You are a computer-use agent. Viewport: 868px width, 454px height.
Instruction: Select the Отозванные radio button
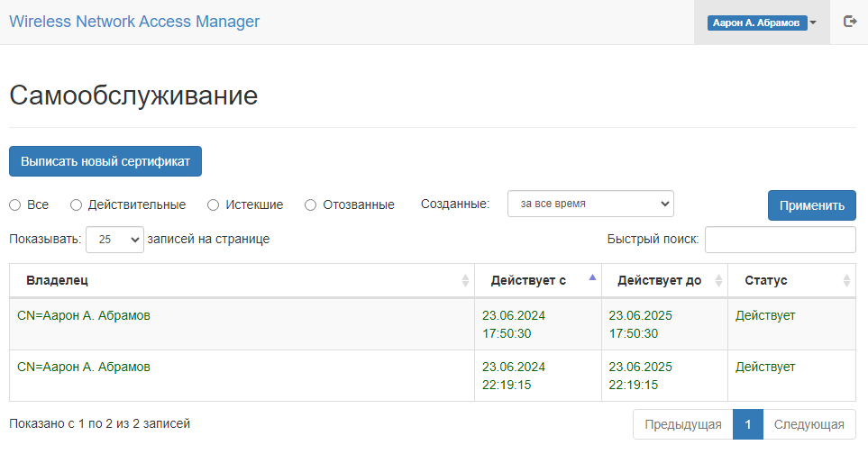[311, 205]
